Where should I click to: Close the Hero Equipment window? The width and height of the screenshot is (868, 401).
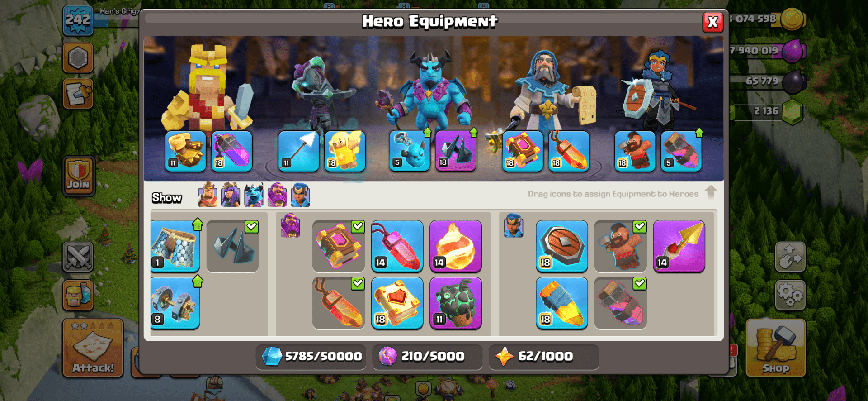713,22
